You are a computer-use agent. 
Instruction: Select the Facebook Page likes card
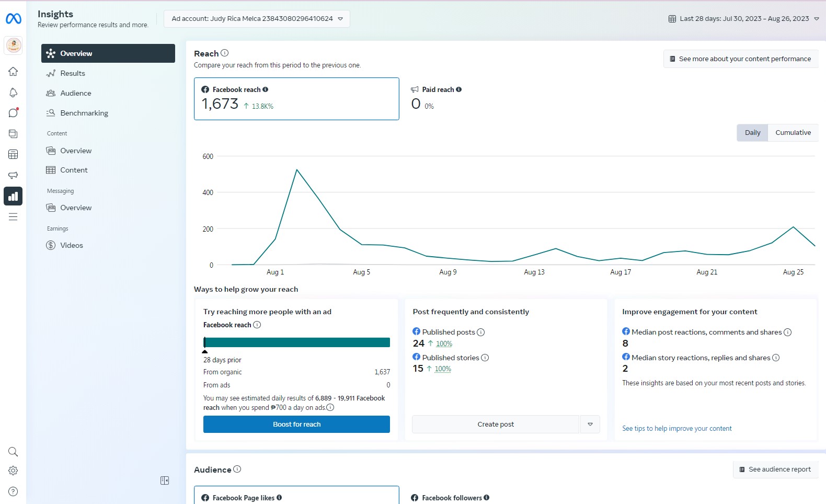click(296, 495)
